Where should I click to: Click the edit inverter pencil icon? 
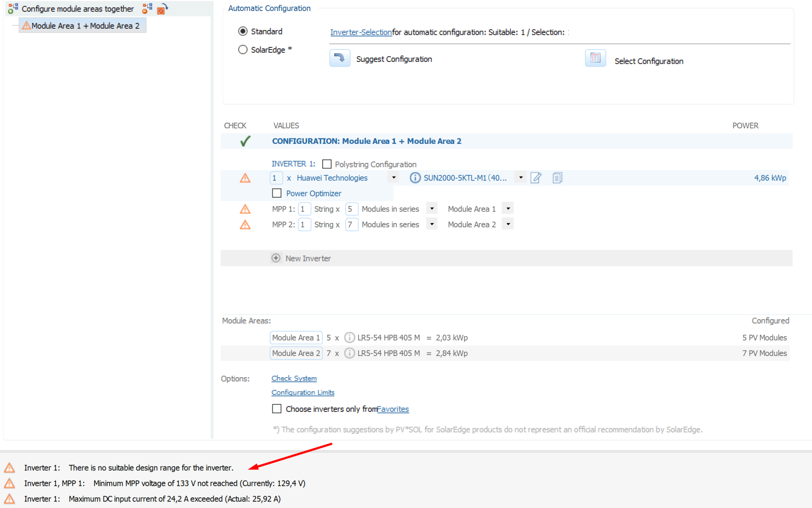(536, 178)
